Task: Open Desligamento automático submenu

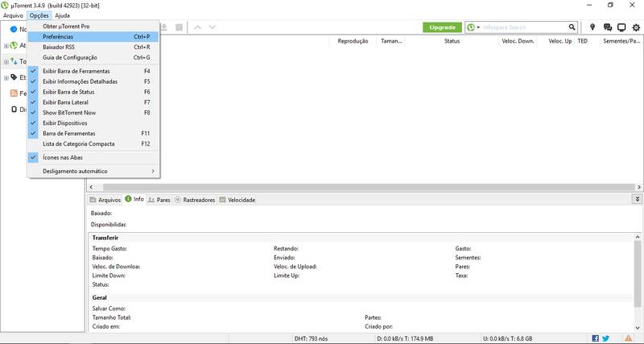Action: tap(93, 171)
